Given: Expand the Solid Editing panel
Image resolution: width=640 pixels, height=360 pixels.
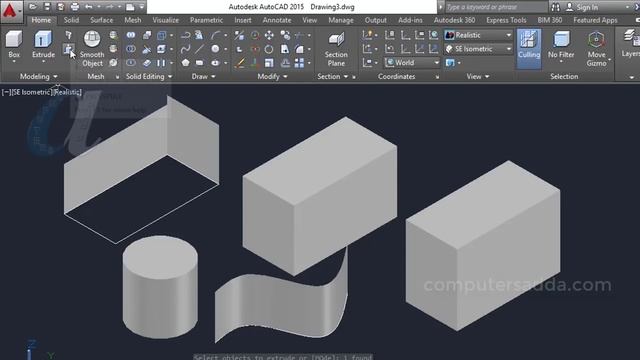Looking at the screenshot, I should pyautogui.click(x=149, y=76).
